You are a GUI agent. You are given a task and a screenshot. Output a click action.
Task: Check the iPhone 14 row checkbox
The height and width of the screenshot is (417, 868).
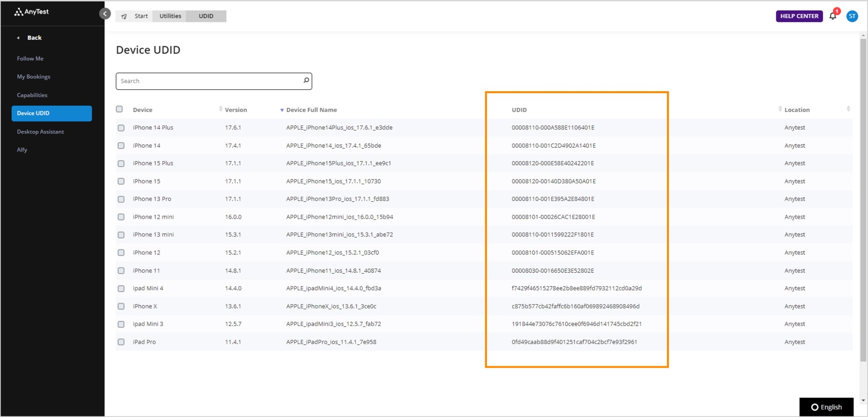(121, 146)
